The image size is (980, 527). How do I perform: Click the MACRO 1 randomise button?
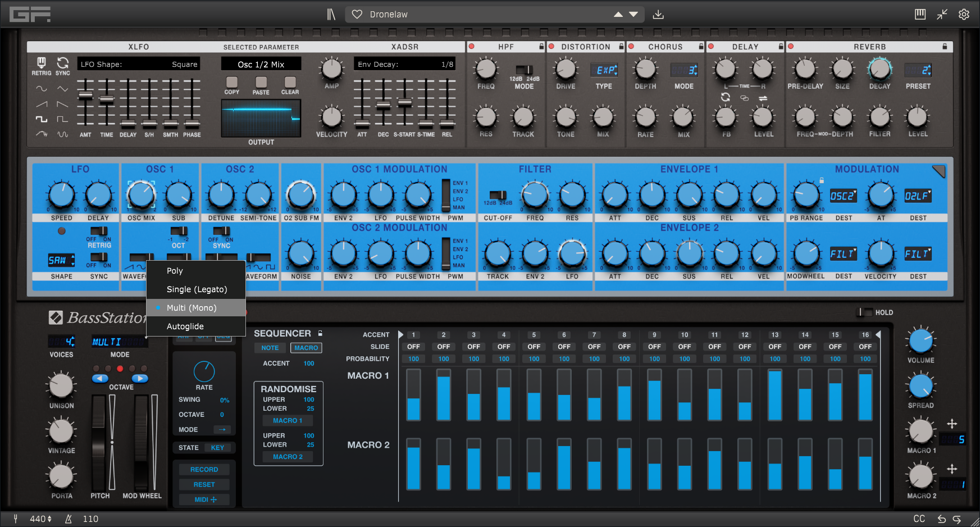point(288,420)
